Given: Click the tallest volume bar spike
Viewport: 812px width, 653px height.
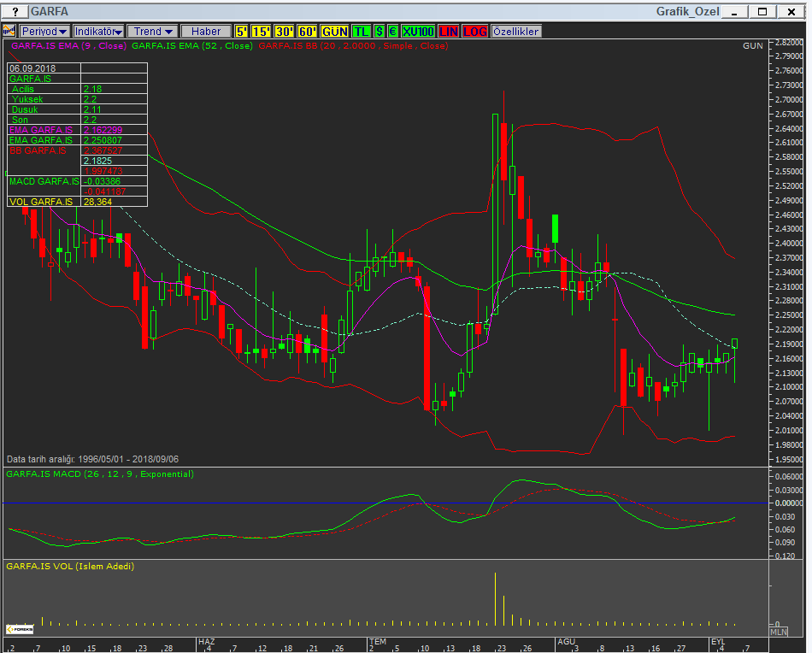Looking at the screenshot, I should 495,599.
